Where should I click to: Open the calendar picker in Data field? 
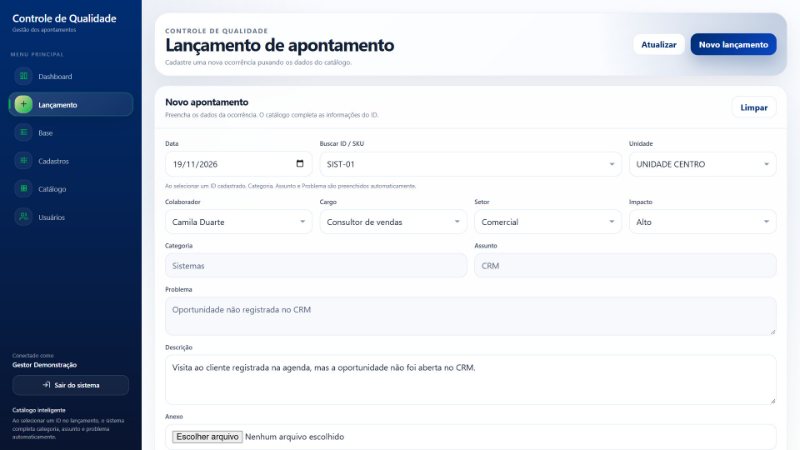tap(300, 164)
